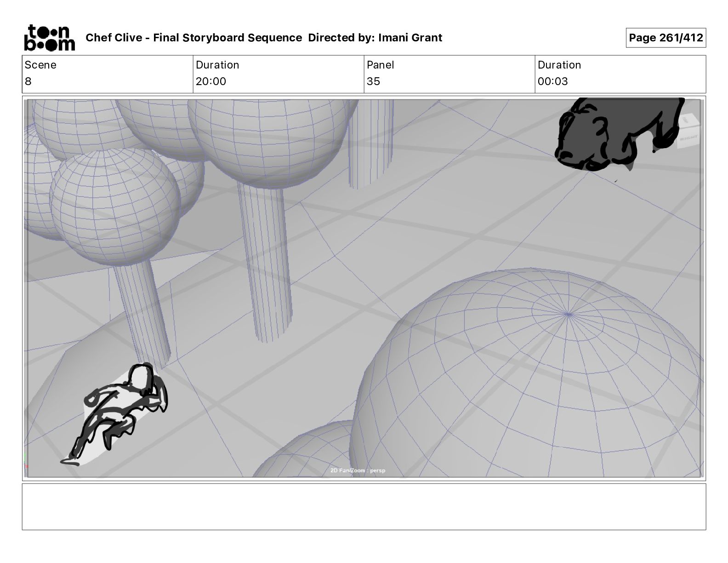This screenshot has width=728, height=563.
Task: Click the 'Scene' header label
Action: pos(40,65)
